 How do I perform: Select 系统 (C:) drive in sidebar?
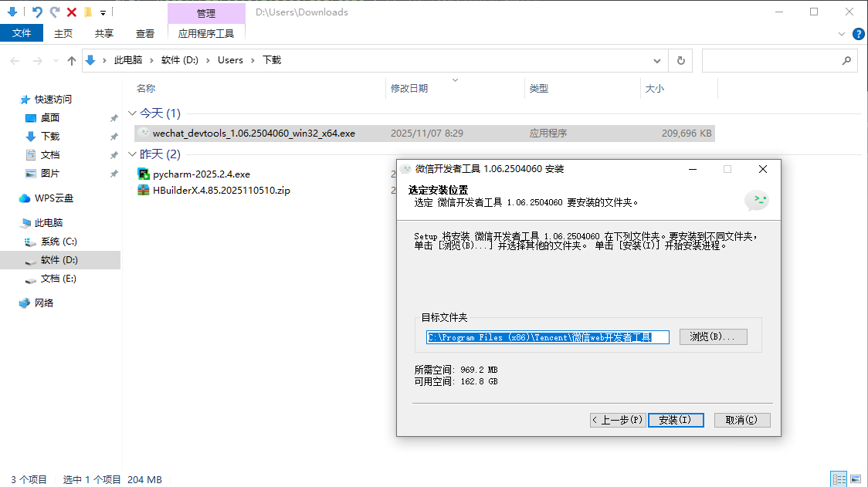[x=59, y=242]
